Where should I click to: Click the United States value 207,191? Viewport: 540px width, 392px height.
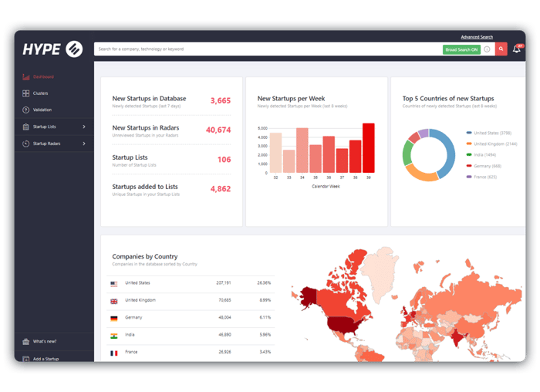224,282
